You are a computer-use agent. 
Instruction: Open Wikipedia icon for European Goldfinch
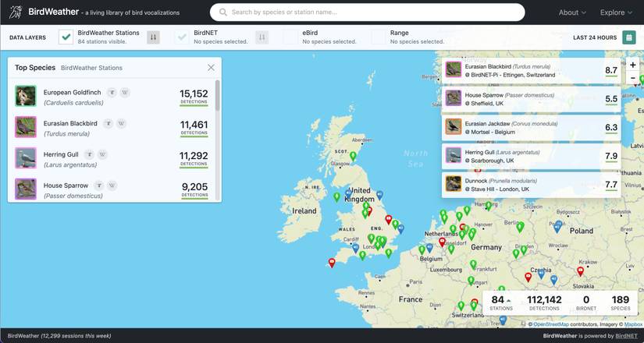tap(125, 93)
